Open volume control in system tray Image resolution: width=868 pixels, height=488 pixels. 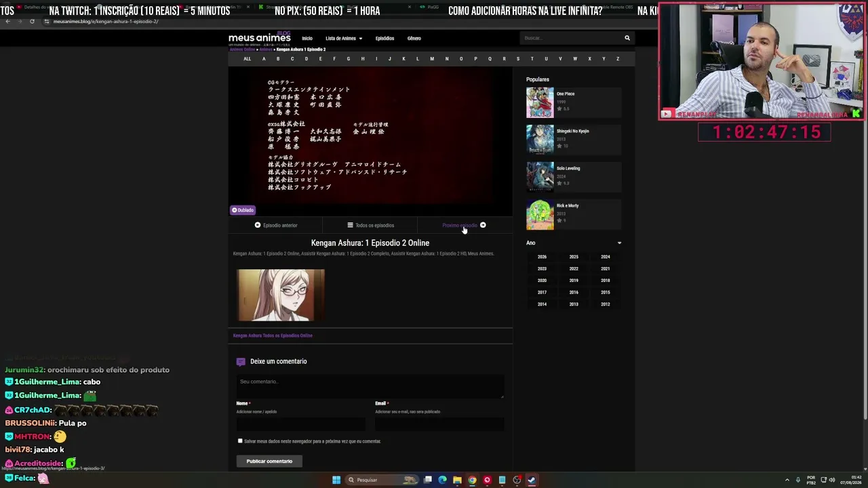(x=833, y=480)
